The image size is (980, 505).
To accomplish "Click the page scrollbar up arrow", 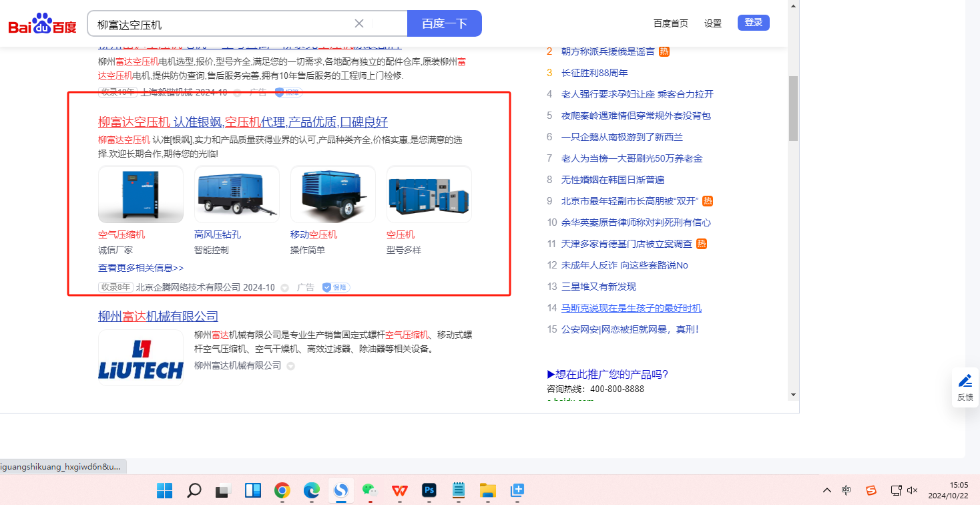I will click(793, 5).
